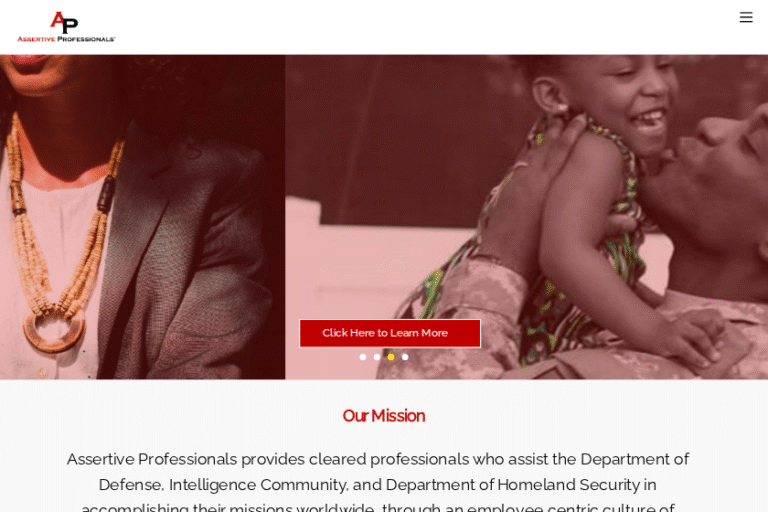The image size is (768, 512).
Task: Open the hamburger navigation menu
Action: (x=745, y=17)
